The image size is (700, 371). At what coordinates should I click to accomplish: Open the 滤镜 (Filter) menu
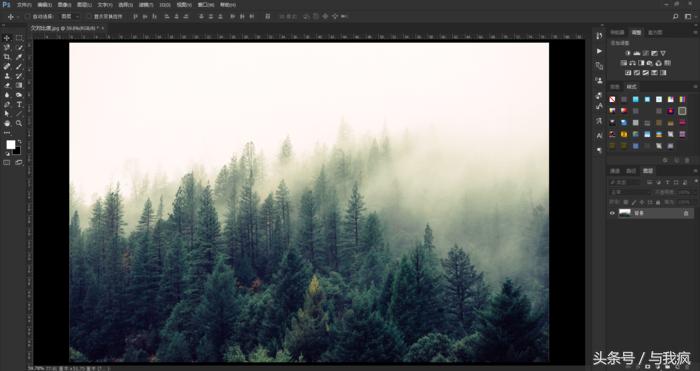pos(146,5)
